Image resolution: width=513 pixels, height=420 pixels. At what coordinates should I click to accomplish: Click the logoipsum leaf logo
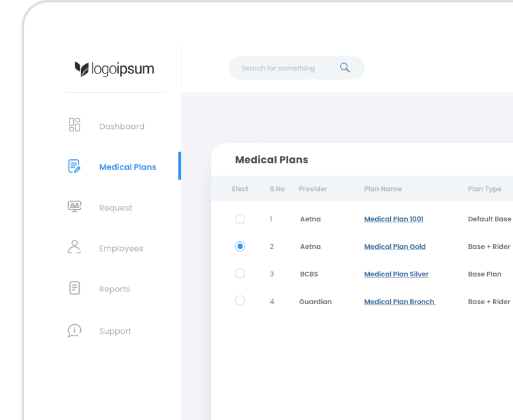point(81,69)
